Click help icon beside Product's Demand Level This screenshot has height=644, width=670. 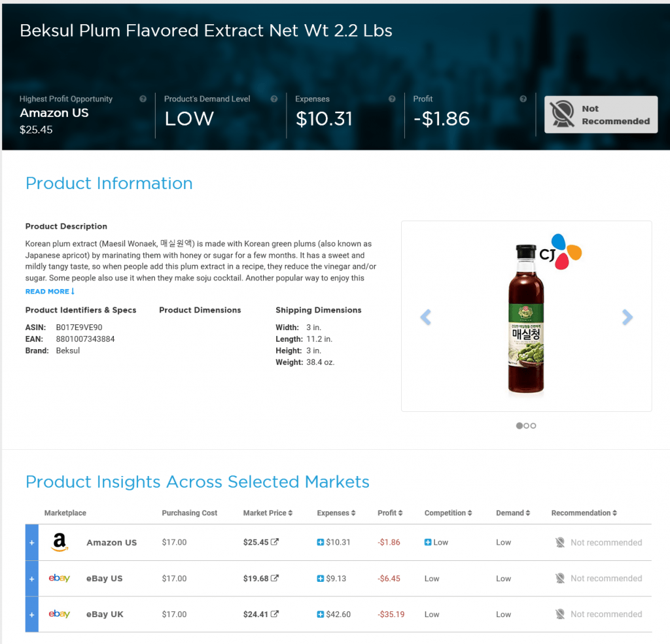point(274,99)
